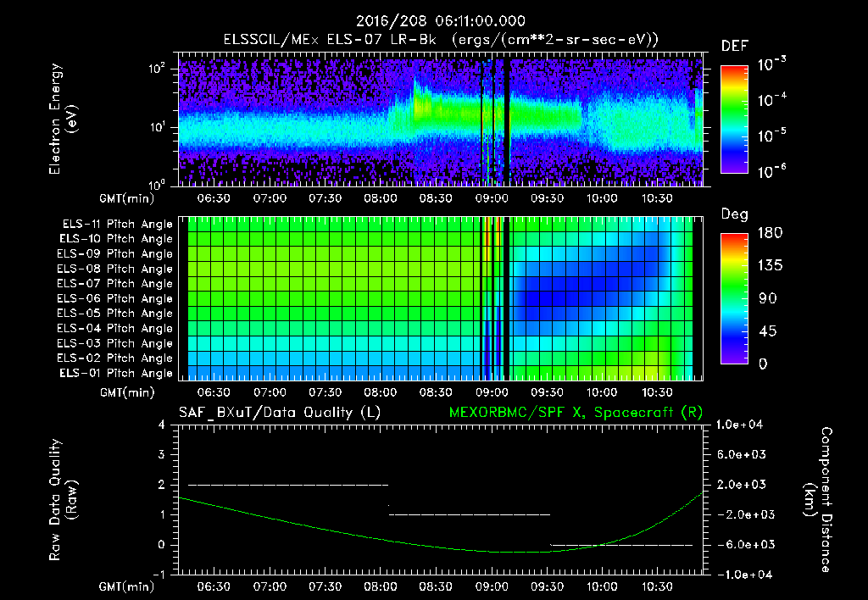Click the GMT(min) label under bottom panel

(126, 586)
